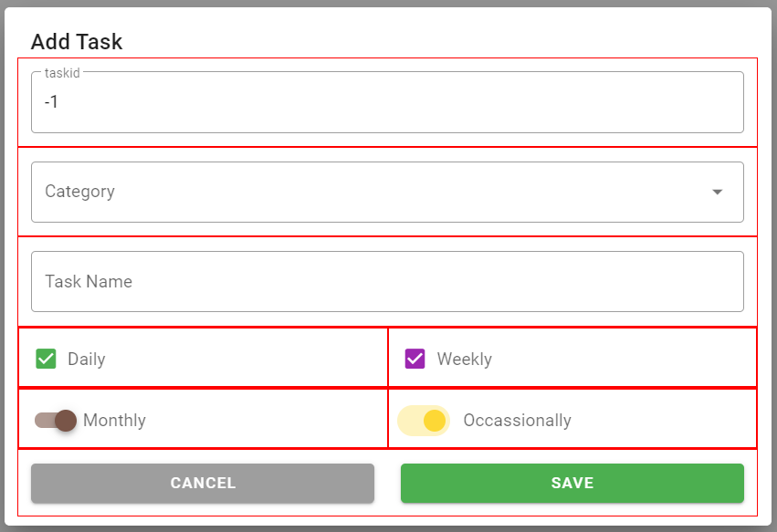Open the Category dropdown
Viewport: 777px width, 532px height.
point(387,192)
